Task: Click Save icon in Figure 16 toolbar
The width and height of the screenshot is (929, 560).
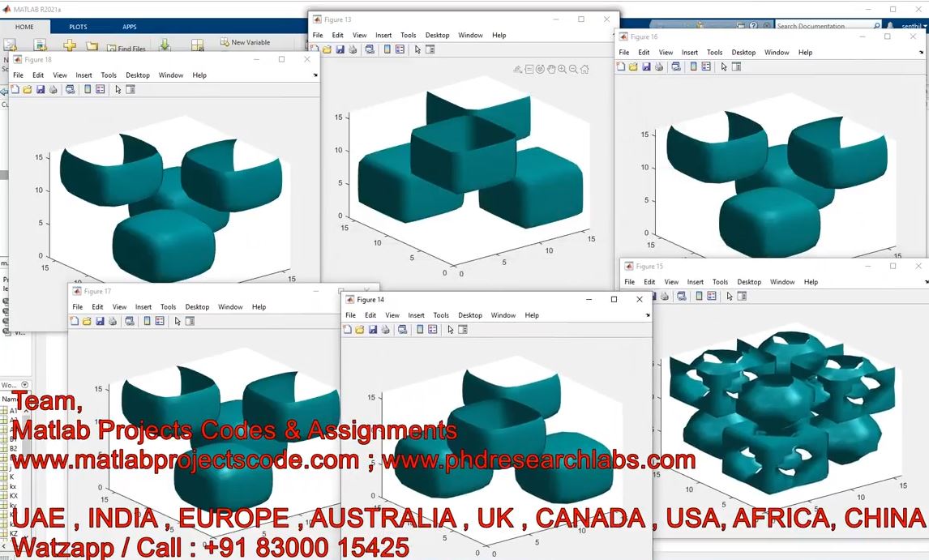Action: [x=646, y=66]
